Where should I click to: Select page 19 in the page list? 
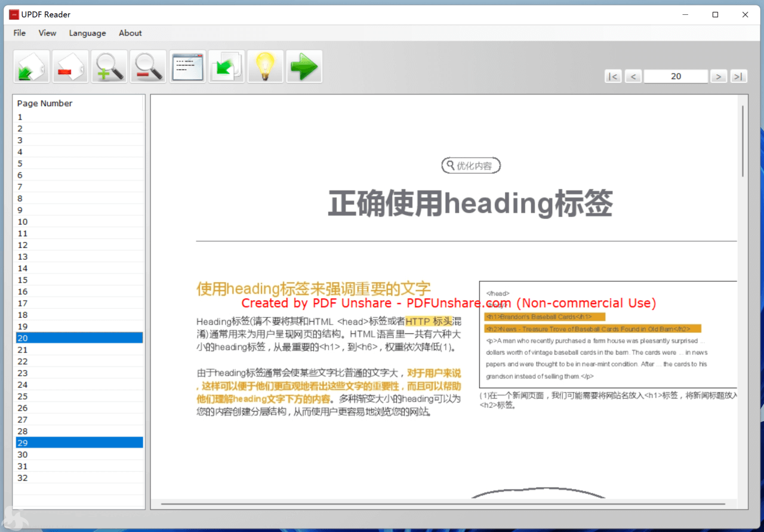79,326
